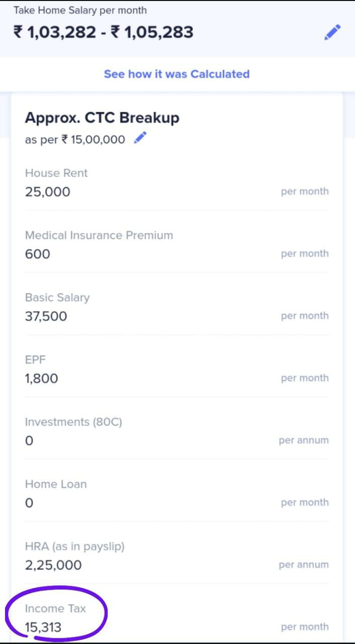Click the Approx. CTC Breakup heading
The height and width of the screenshot is (644, 355).
(102, 118)
